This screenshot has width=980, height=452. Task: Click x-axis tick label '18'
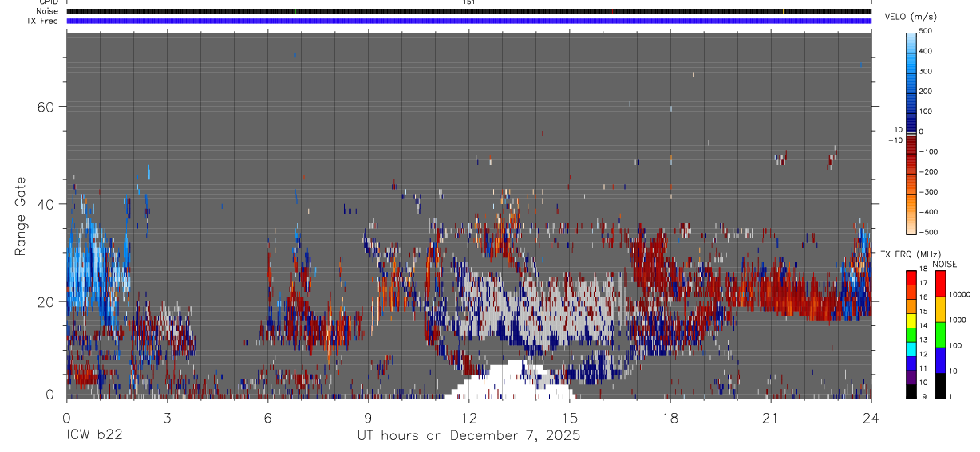[x=670, y=419]
